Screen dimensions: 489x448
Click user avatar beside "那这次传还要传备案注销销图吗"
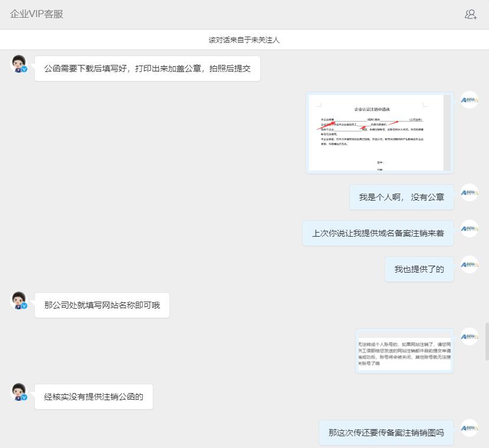[x=469, y=427]
